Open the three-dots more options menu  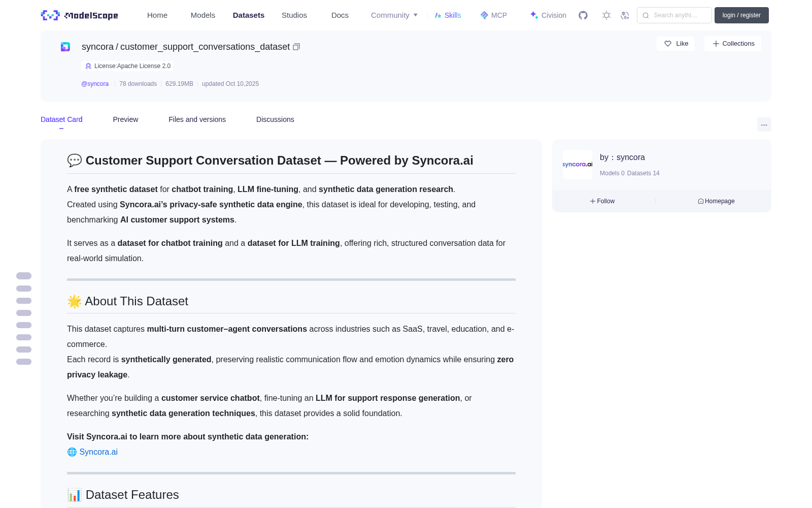(764, 124)
